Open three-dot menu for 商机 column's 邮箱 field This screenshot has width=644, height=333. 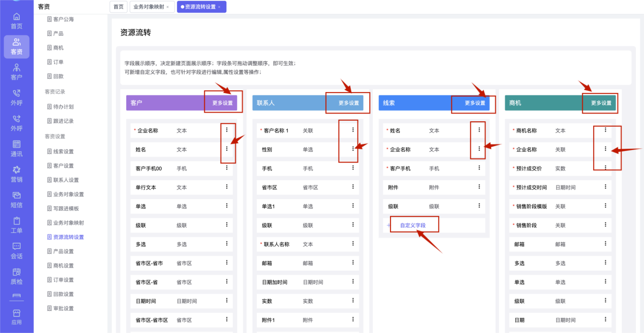[605, 243]
